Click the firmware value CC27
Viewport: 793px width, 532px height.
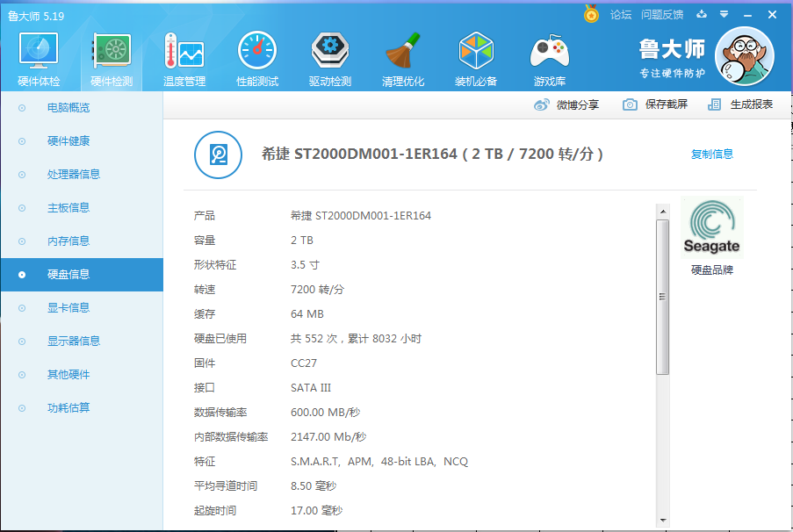tap(304, 363)
